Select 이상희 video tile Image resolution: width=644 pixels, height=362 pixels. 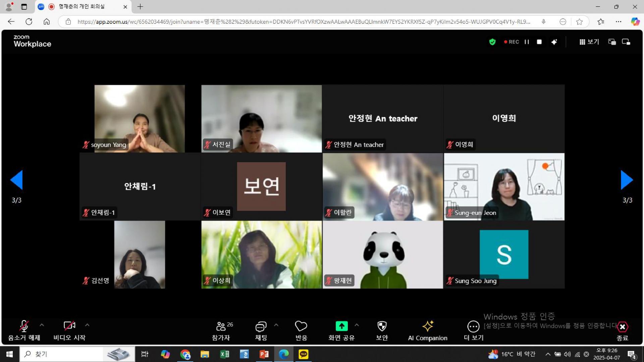point(261,255)
